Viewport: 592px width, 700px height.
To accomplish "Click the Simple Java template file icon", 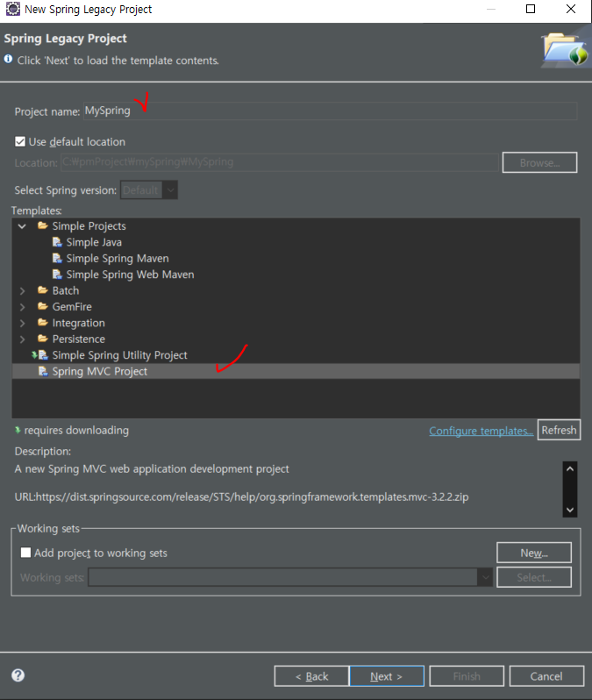I will [57, 242].
